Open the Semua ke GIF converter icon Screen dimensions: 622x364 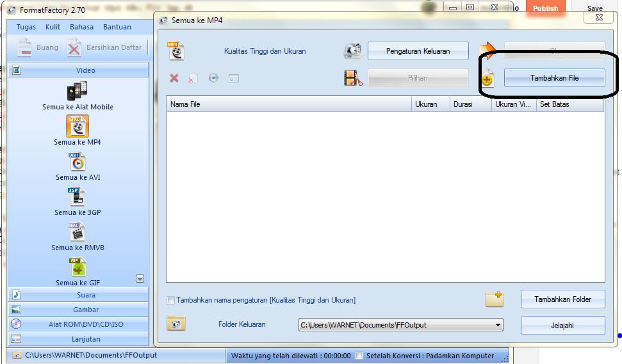coord(78,267)
